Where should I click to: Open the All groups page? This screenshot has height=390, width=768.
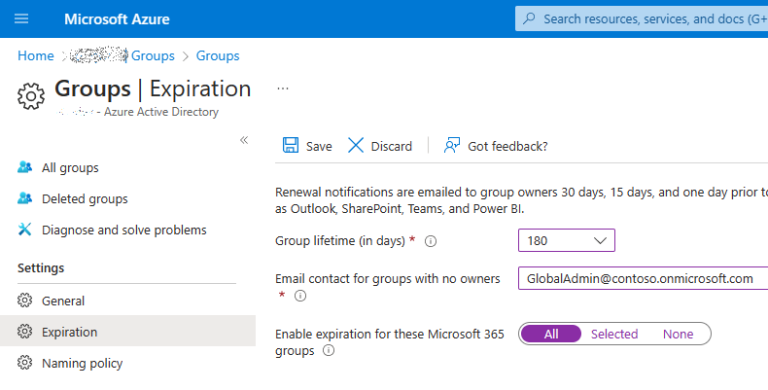(x=70, y=168)
